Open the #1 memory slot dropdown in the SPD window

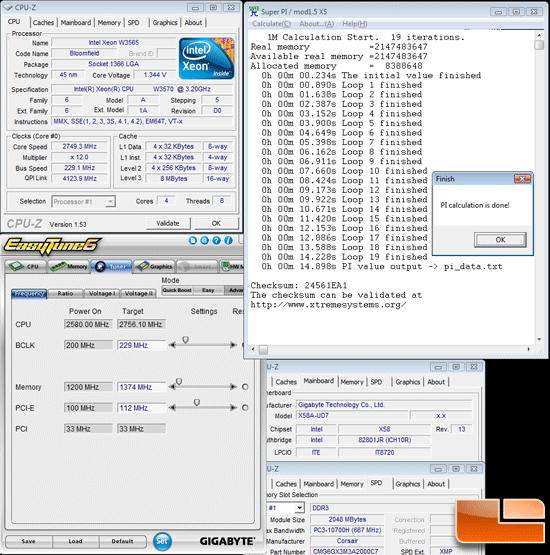(299, 508)
